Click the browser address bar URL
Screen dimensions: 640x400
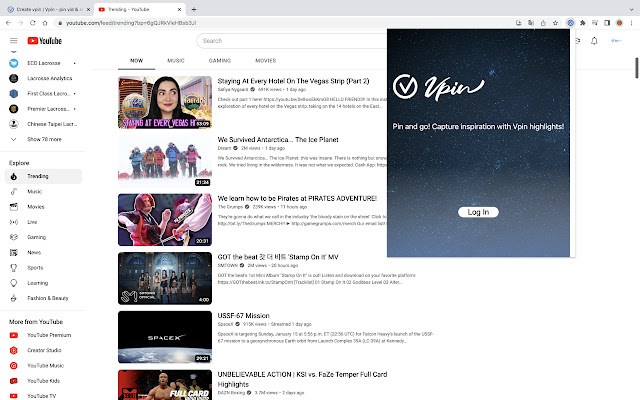coord(131,23)
